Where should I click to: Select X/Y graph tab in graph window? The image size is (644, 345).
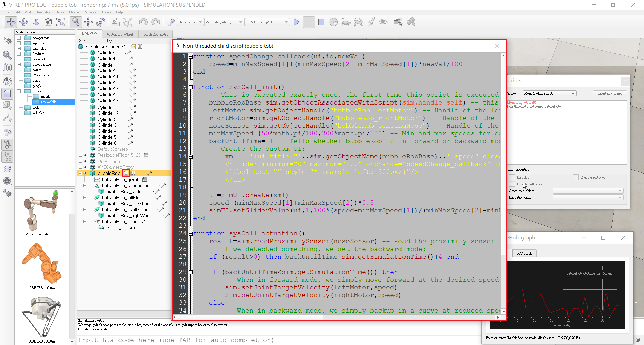coord(524,253)
